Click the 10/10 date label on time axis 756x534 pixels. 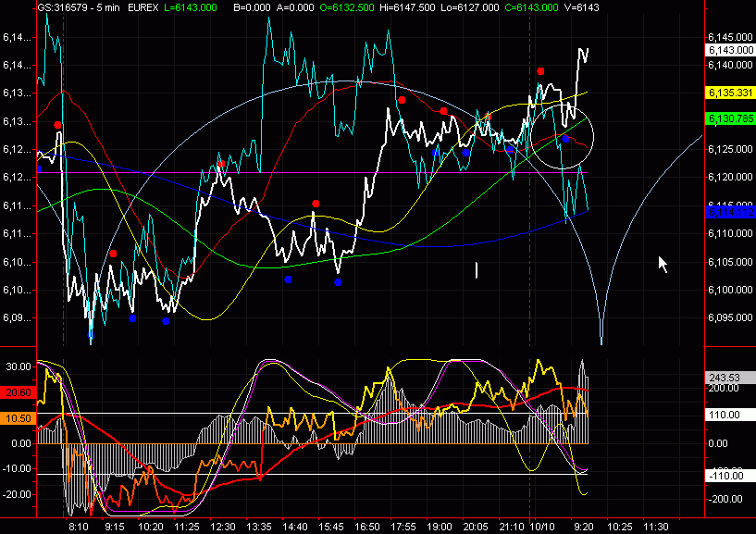click(x=538, y=526)
